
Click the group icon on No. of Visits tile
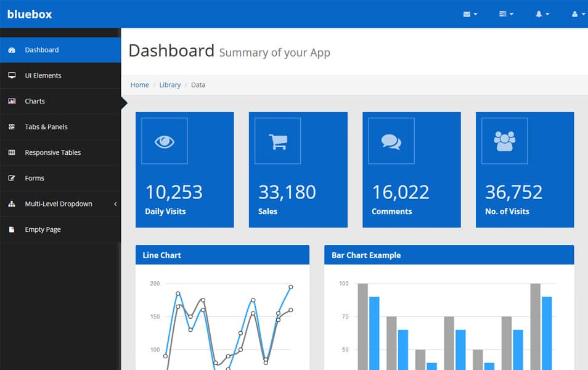click(x=504, y=141)
